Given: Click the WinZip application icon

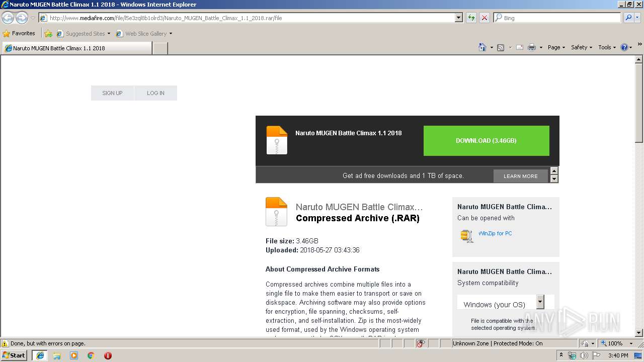Looking at the screenshot, I should (467, 236).
